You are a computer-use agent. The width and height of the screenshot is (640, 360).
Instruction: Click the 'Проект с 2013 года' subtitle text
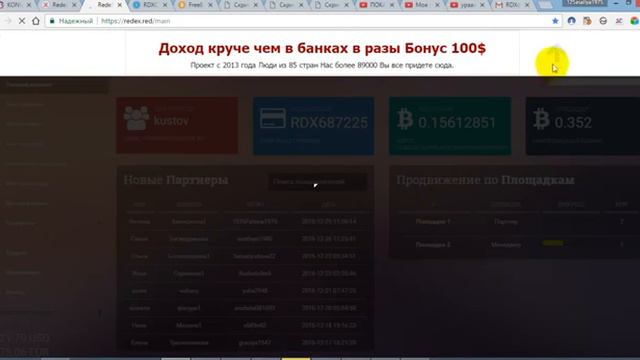[x=322, y=65]
